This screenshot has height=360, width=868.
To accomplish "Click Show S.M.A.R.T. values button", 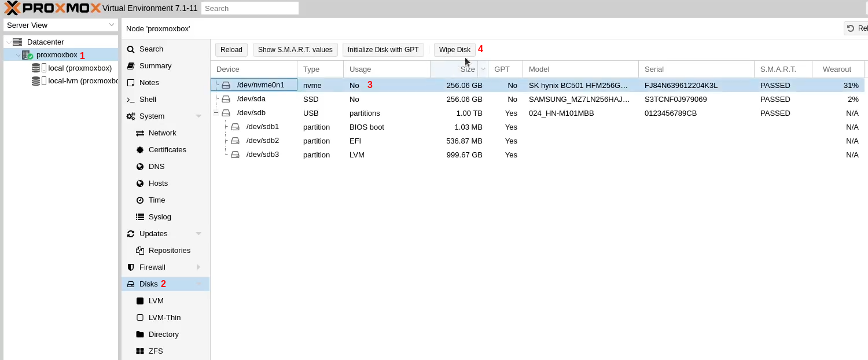I will click(x=295, y=50).
